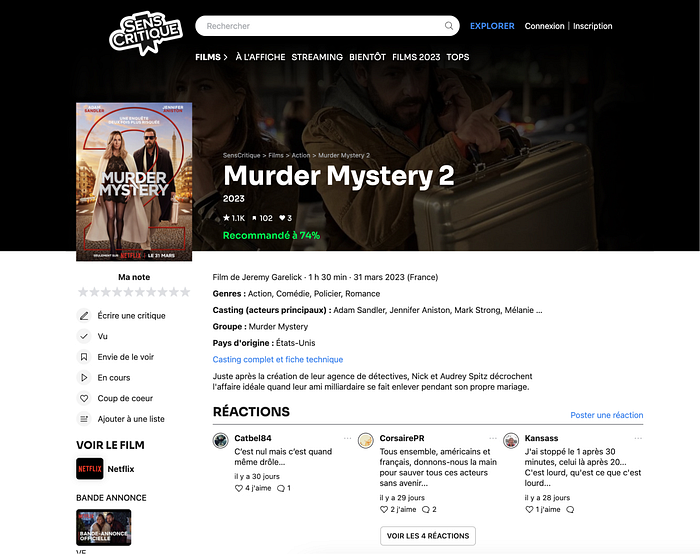
Task: Click the search magnifier icon
Action: [x=449, y=26]
